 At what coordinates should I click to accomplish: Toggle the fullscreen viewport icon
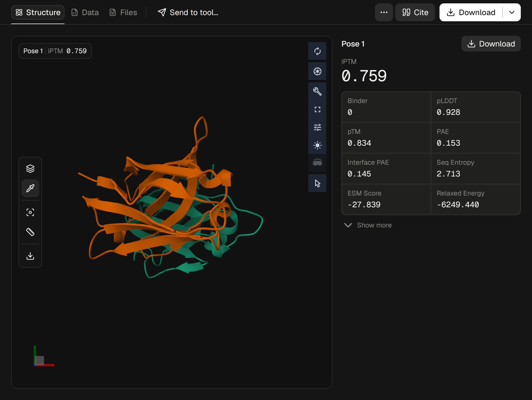317,109
